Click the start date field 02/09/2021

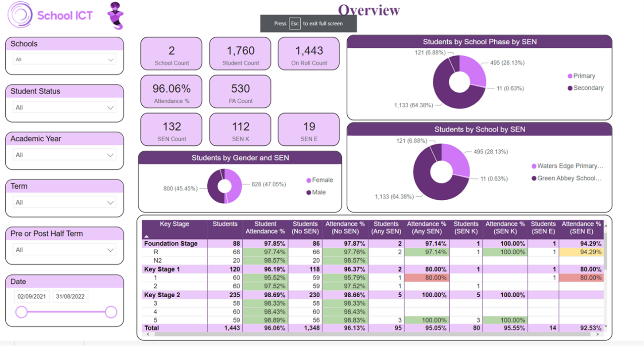(31, 296)
